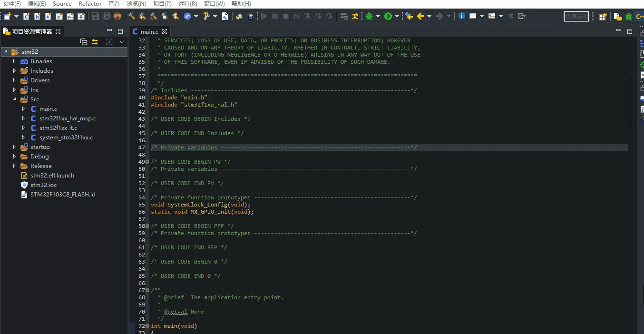The width and height of the screenshot is (644, 334).
Task: Run program with green play icon
Action: coord(388,16)
